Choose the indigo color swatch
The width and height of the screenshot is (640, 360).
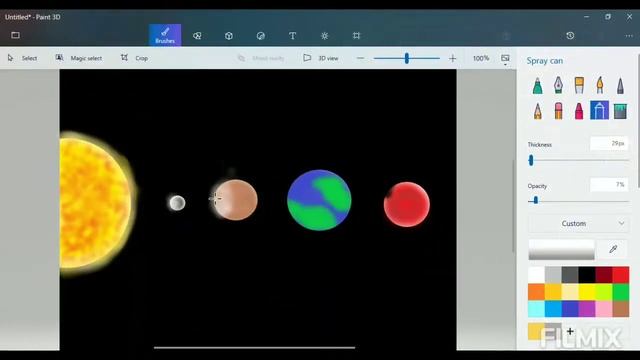coord(570,309)
